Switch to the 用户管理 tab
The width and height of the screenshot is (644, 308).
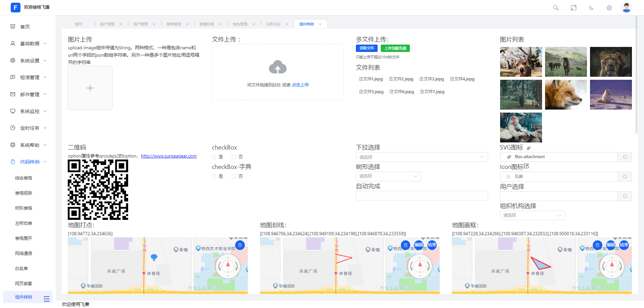click(x=140, y=24)
